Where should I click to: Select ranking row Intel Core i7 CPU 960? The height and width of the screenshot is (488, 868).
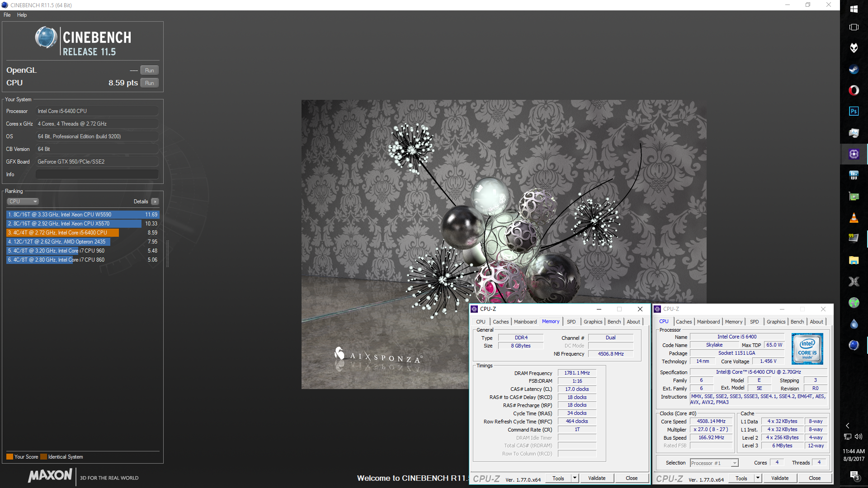pos(83,251)
